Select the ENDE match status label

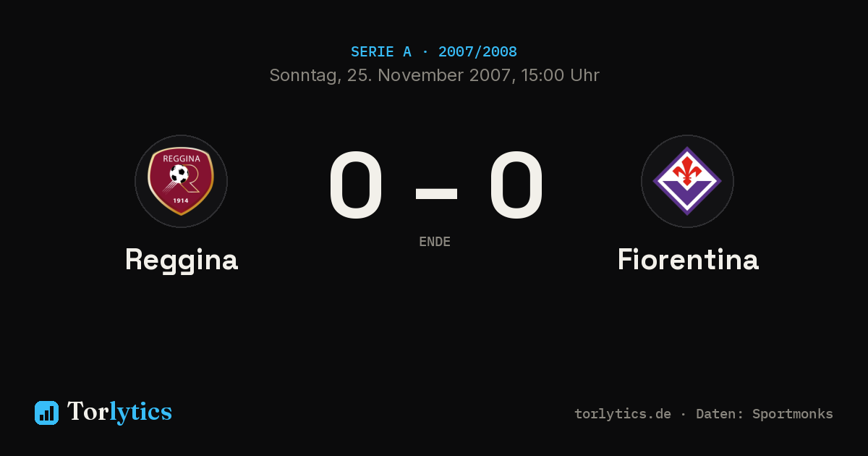(x=435, y=242)
